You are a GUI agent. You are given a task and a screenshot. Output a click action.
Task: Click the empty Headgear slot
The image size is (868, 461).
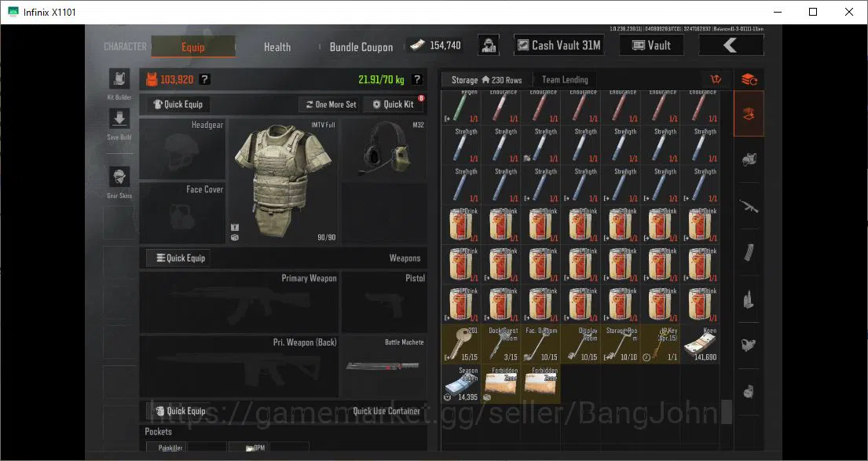[x=182, y=149]
